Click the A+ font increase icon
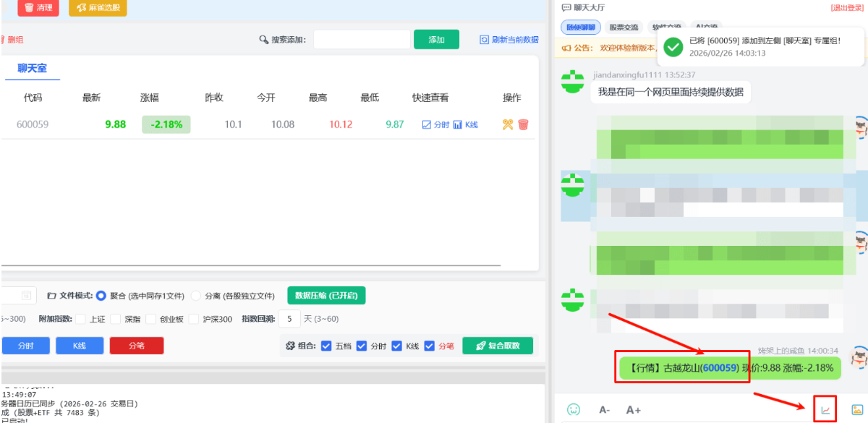Image resolution: width=868 pixels, height=423 pixels. click(633, 410)
